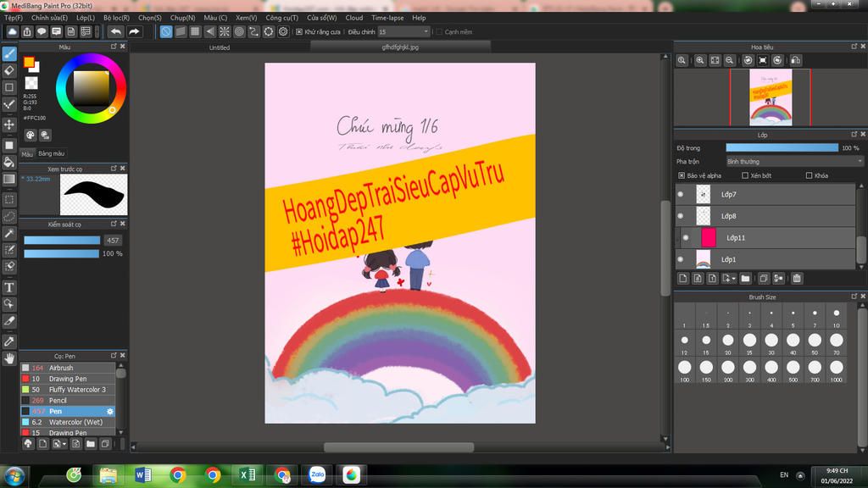Screen dimensions: 868x488
Task: Open the Time-lapse menu
Action: [387, 18]
